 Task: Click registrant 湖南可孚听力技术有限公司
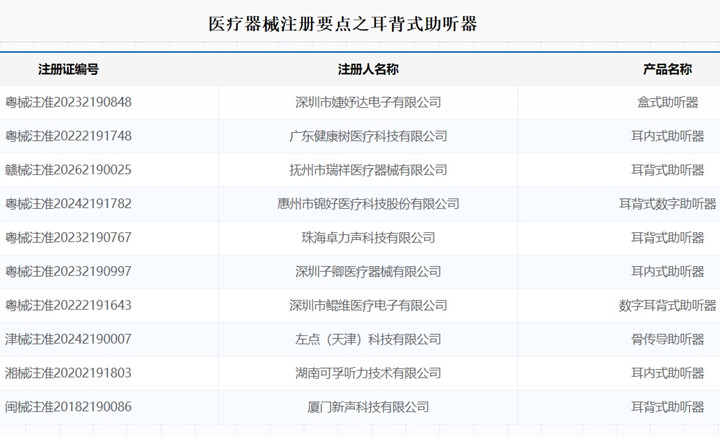[368, 373]
